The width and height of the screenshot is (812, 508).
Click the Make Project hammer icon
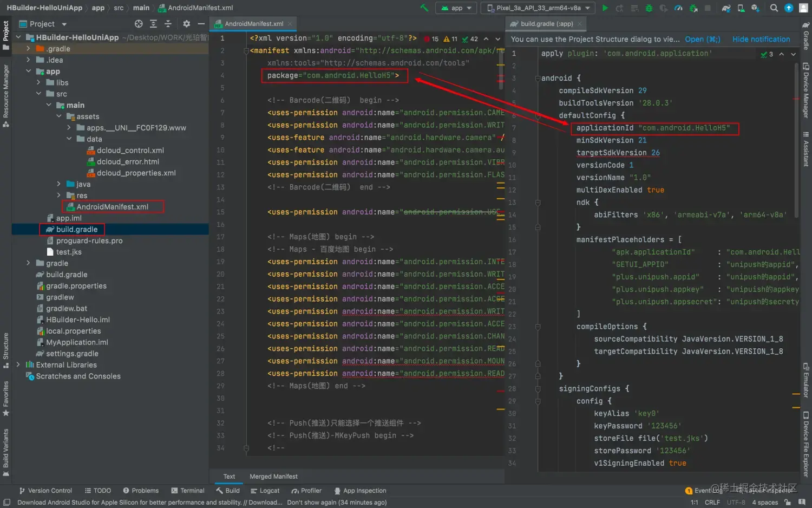(x=424, y=8)
